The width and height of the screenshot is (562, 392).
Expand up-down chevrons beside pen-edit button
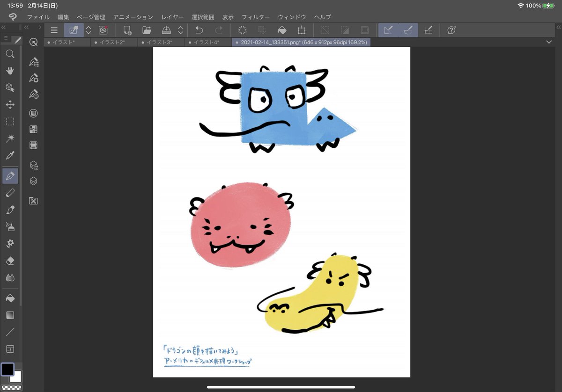click(x=89, y=30)
